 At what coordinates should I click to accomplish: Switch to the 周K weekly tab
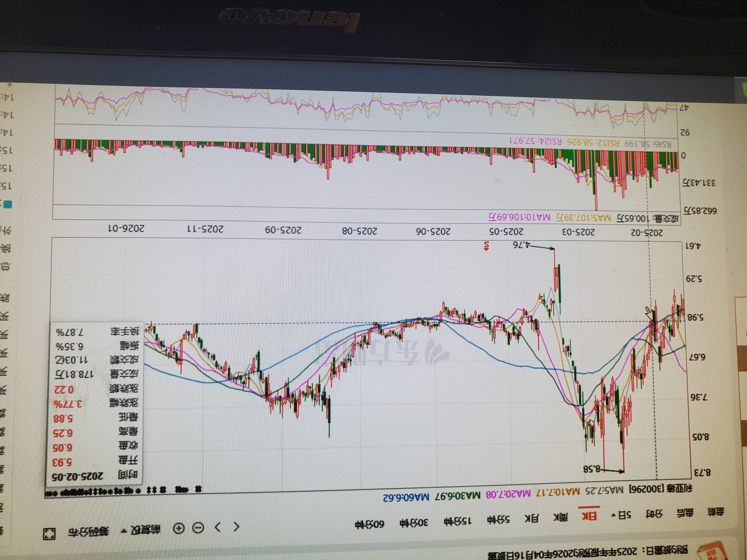tap(561, 517)
